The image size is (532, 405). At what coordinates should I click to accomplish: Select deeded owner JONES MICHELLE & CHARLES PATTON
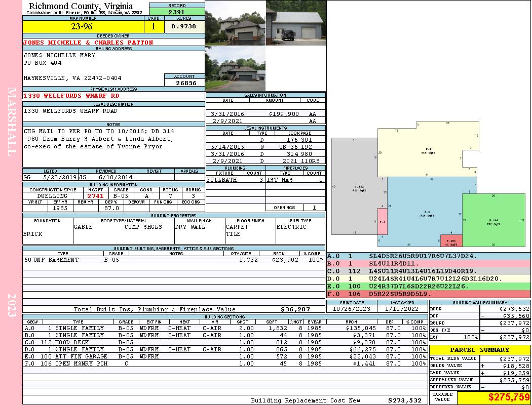click(x=88, y=43)
